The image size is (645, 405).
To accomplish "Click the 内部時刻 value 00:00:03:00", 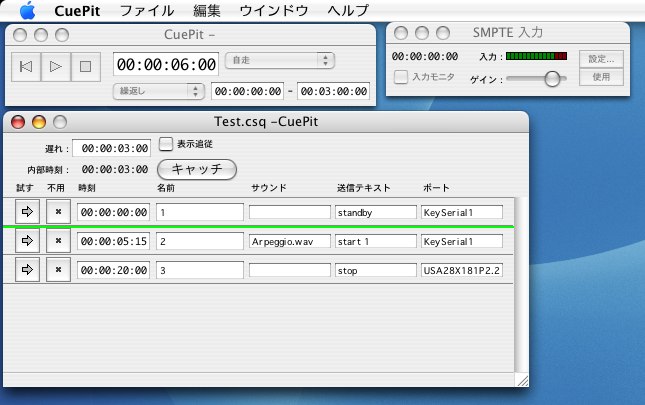I will [115, 169].
